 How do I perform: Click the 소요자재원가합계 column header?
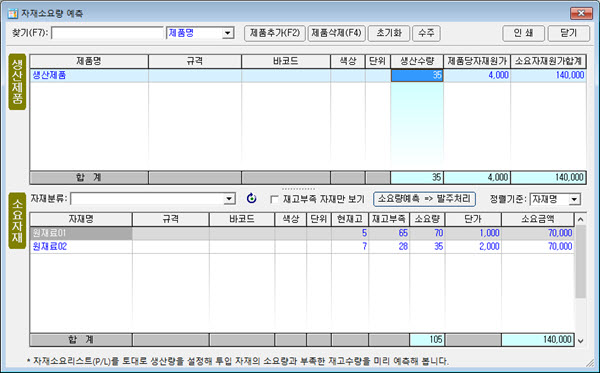coord(548,61)
